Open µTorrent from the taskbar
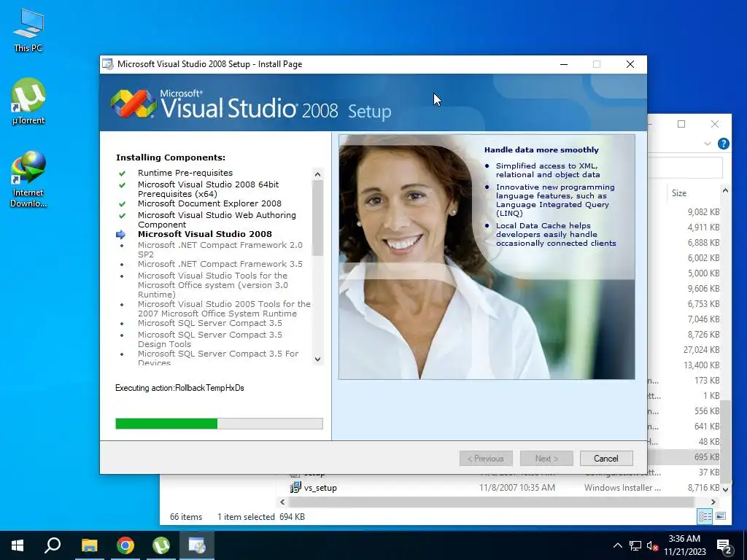 [x=161, y=545]
